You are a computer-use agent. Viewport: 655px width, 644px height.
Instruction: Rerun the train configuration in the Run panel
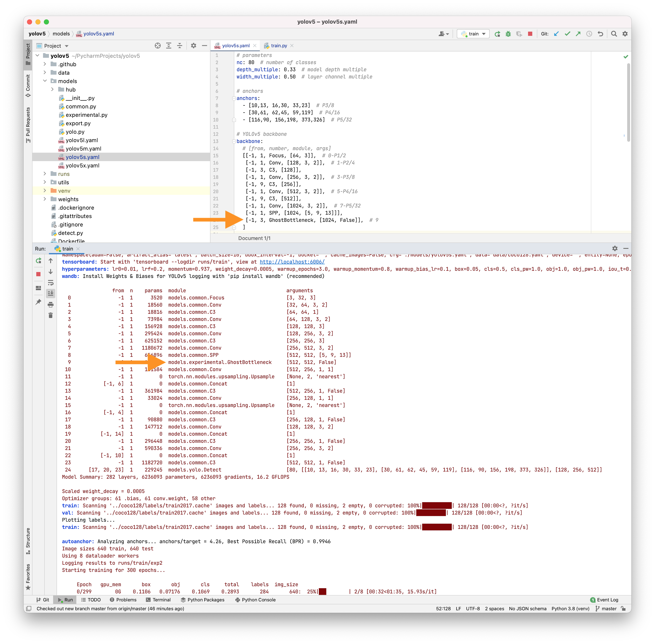(x=38, y=260)
